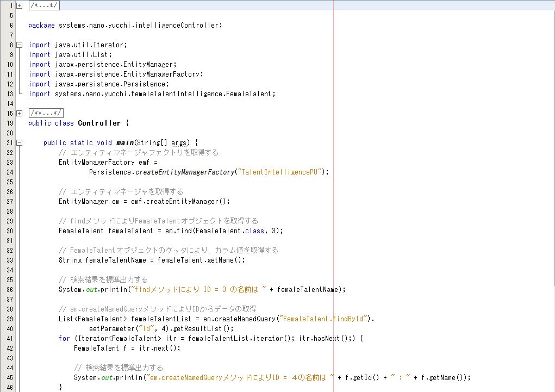
Task: Expand the folded Javadoc at line 15
Action: pos(20,114)
